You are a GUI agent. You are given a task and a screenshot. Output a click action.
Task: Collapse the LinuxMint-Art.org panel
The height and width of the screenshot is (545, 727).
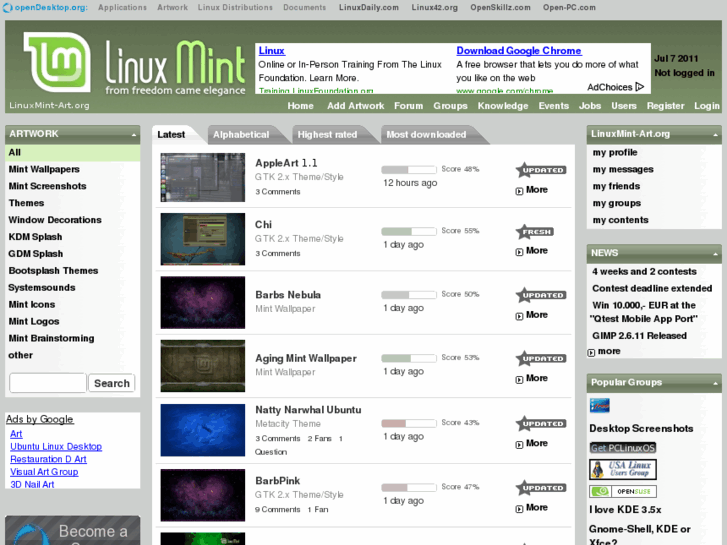tap(715, 135)
